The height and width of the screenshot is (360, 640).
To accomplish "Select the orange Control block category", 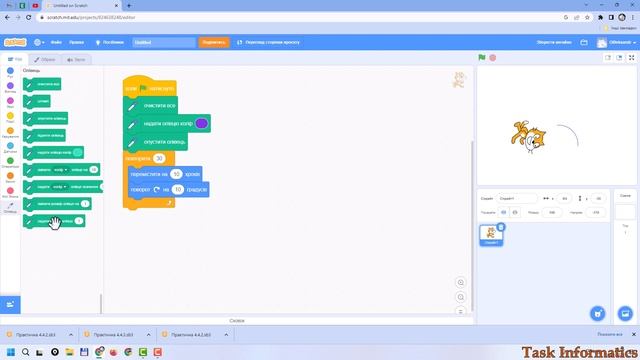I will click(10, 132).
